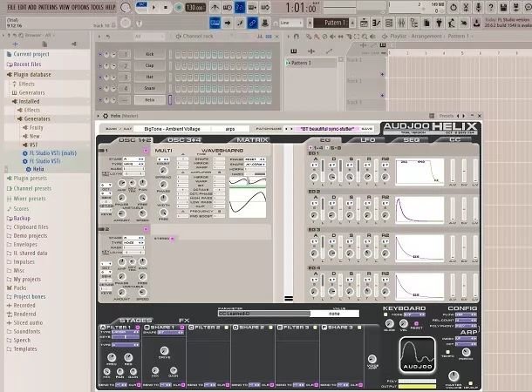This screenshot has width=532, height=392.
Task: Open the Piano roll view icon
Action: 376,23
